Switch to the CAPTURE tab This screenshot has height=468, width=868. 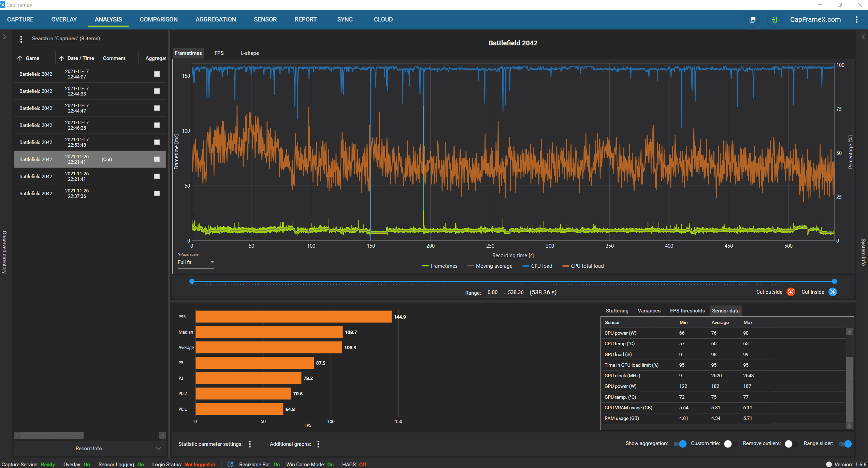20,19
